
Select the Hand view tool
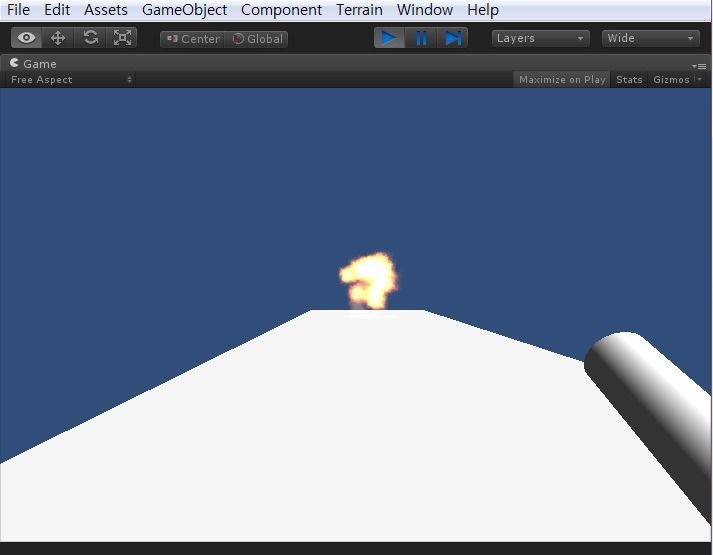click(26, 38)
